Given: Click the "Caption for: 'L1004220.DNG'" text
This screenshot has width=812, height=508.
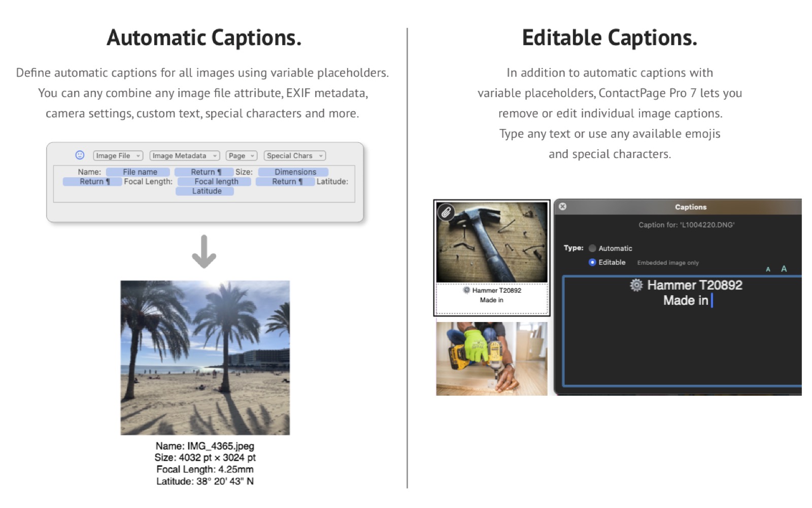Looking at the screenshot, I should pyautogui.click(x=686, y=225).
